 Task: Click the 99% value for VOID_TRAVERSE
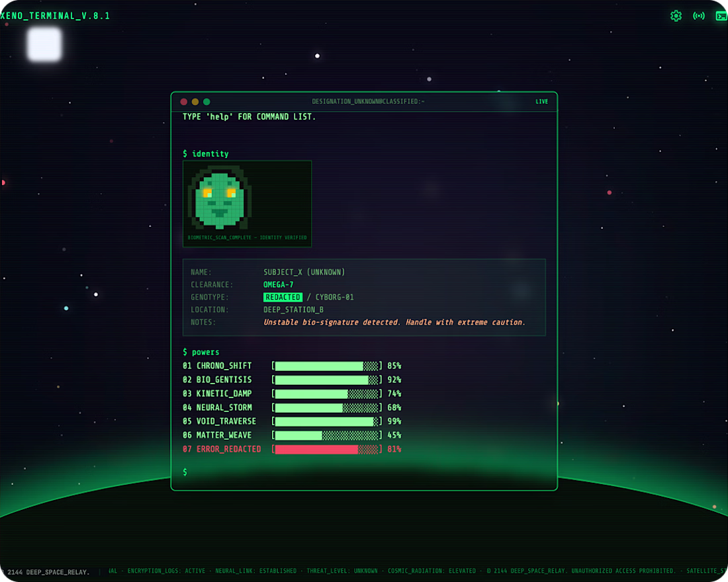click(394, 421)
